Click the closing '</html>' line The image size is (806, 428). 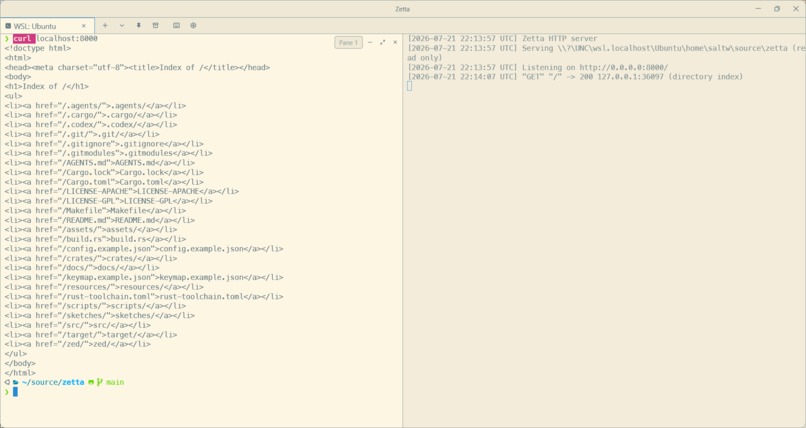(20, 373)
